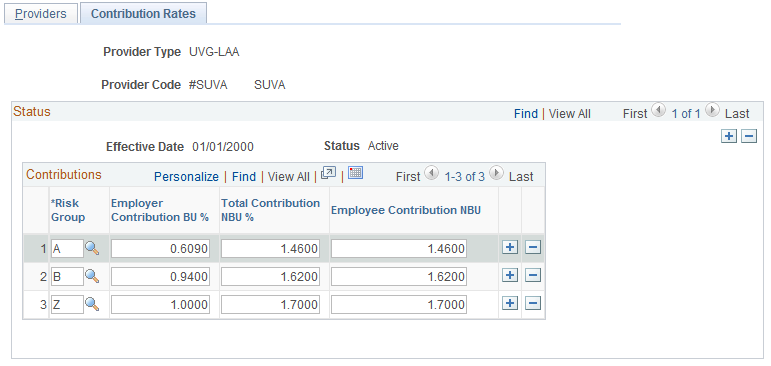Open lookup for Risk Group A

pyautogui.click(x=92, y=248)
